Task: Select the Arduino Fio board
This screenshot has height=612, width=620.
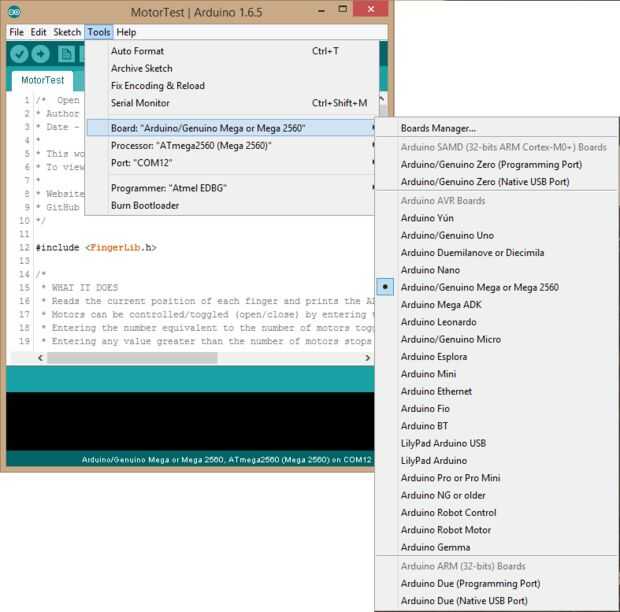Action: pos(497,409)
